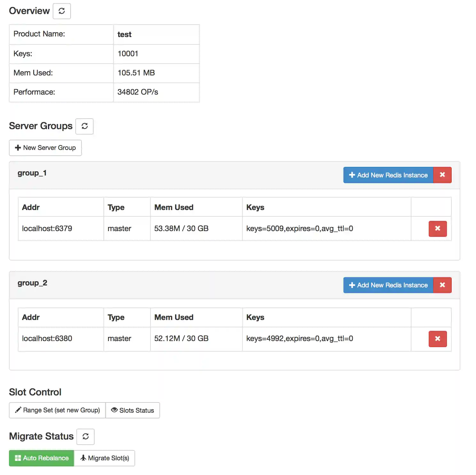Click the localhost:6379 address cell
Viewport: 476px width, 475px height.
(x=47, y=229)
